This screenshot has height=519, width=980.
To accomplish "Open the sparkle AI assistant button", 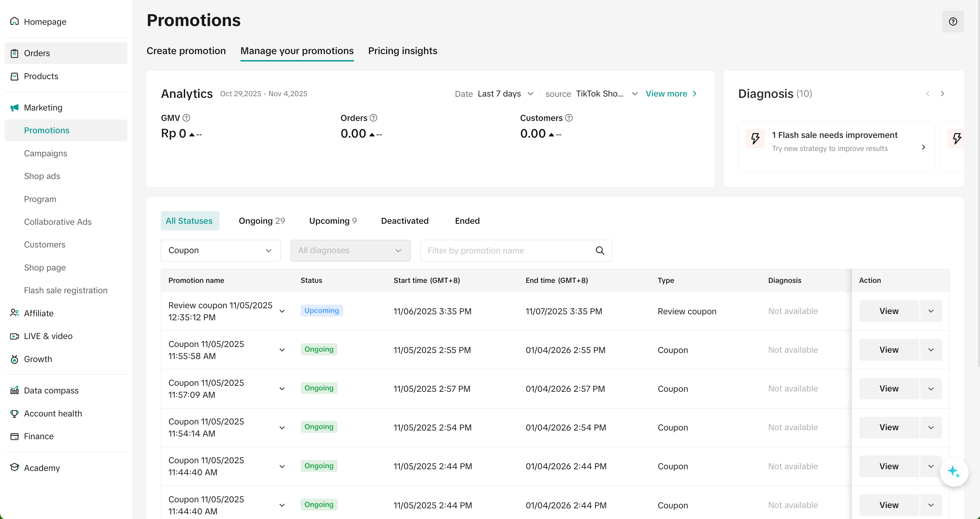I will pos(953,472).
